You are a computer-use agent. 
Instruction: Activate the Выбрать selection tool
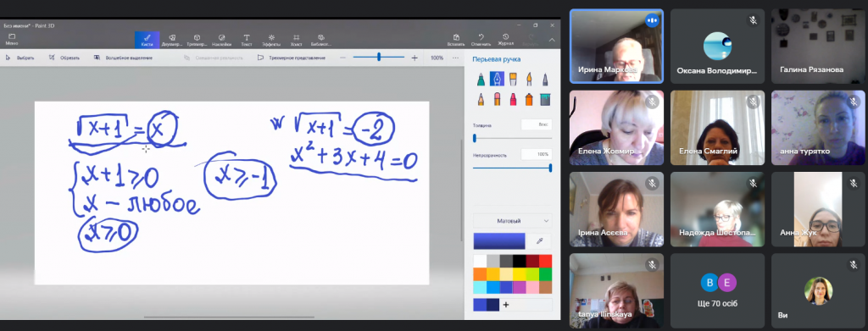pyautogui.click(x=20, y=58)
